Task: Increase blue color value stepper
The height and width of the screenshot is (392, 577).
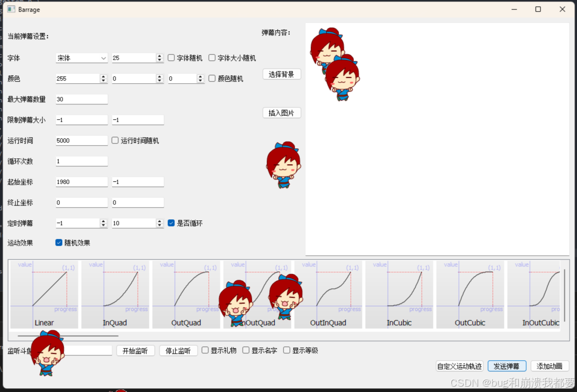Action: click(200, 77)
